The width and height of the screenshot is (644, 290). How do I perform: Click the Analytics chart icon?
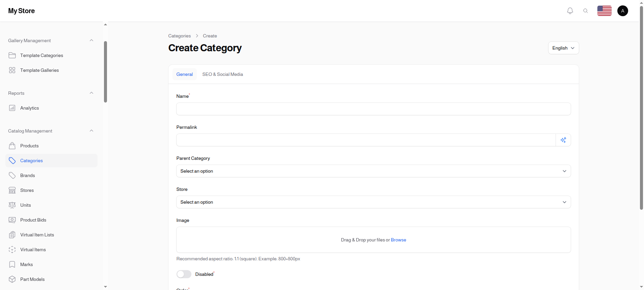click(x=12, y=108)
